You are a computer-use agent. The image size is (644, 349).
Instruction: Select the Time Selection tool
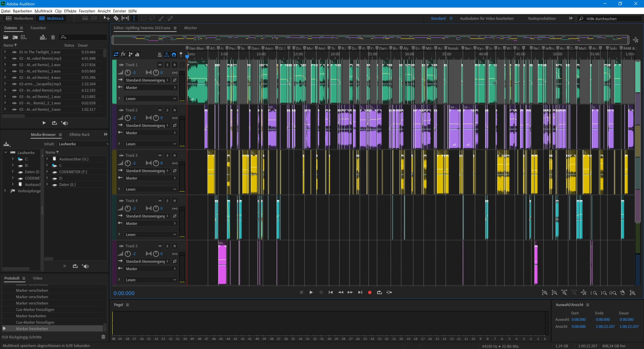coord(134,18)
